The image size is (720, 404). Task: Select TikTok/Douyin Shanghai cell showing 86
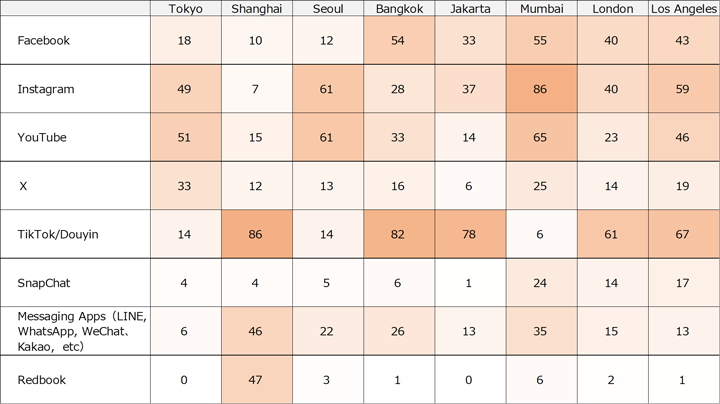257,234
